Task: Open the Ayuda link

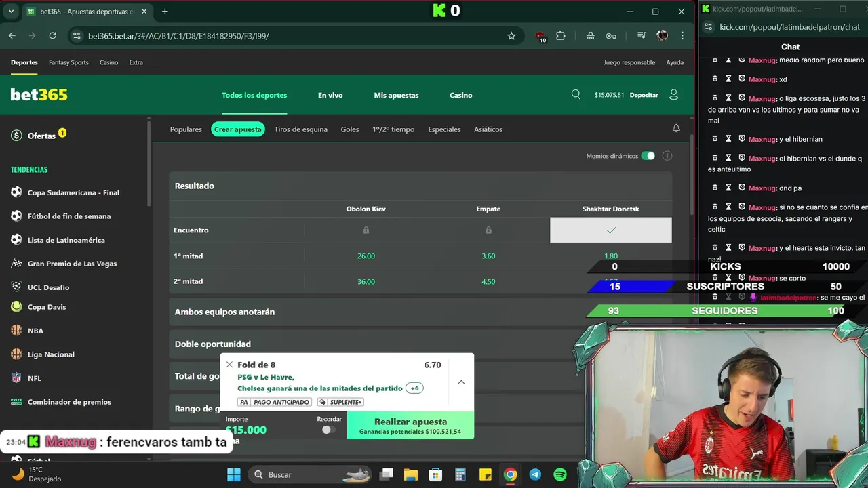Action: (675, 62)
